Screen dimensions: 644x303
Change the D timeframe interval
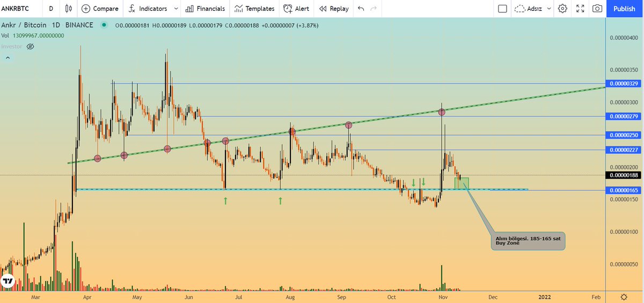coord(51,9)
